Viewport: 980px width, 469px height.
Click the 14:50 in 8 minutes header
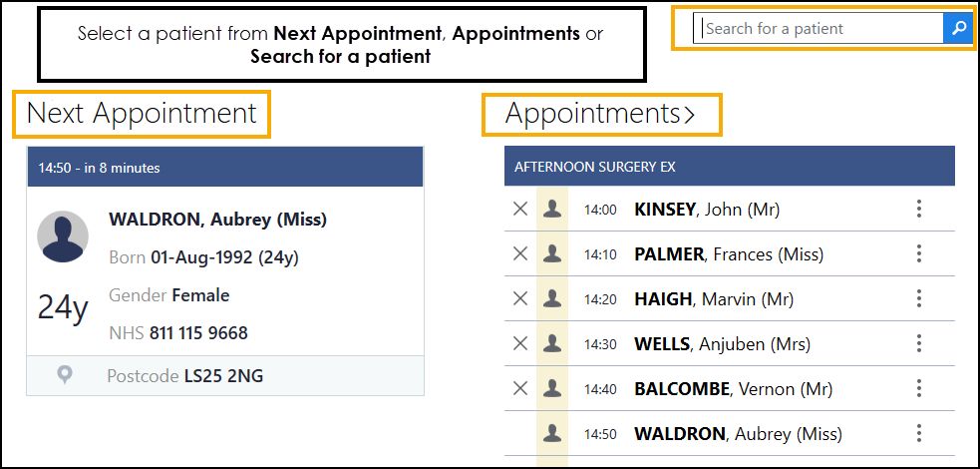225,168
